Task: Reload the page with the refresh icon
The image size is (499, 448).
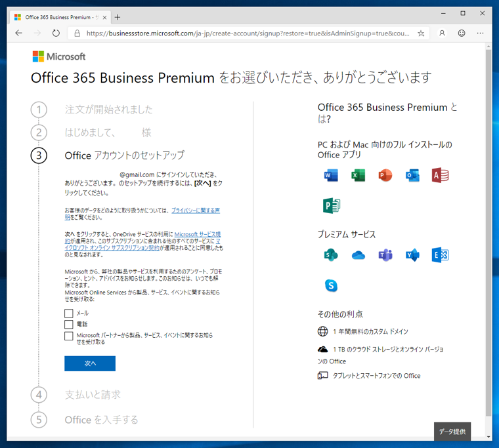Action: 56,33
